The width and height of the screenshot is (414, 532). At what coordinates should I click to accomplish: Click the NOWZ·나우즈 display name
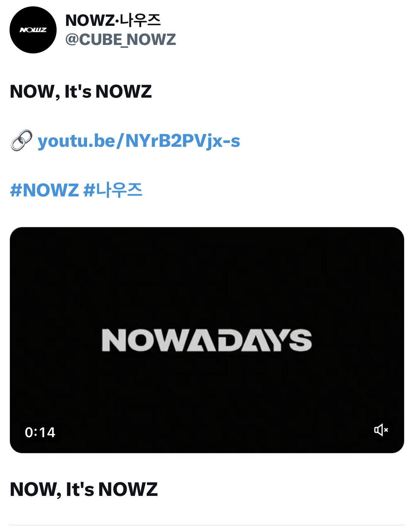pos(113,20)
